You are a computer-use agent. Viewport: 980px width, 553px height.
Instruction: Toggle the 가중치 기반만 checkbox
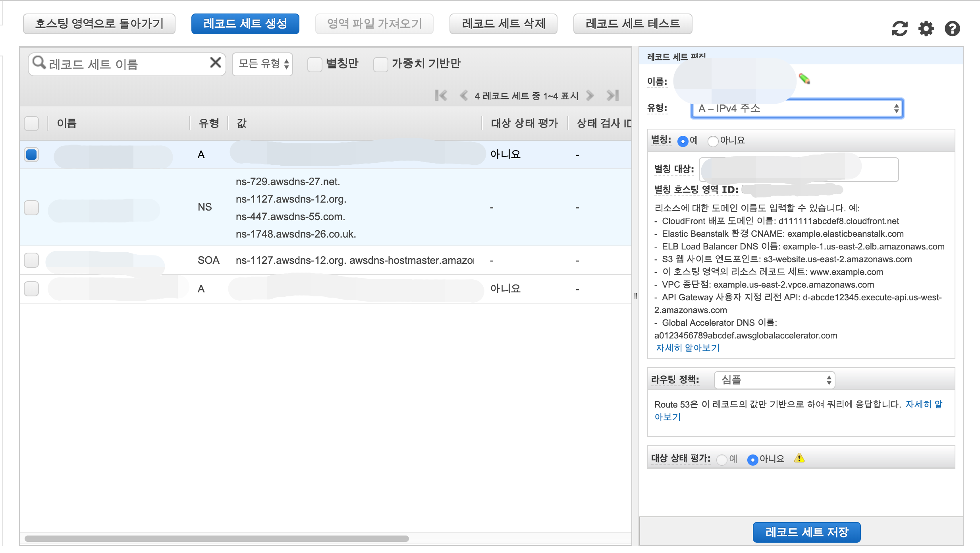[x=380, y=64]
